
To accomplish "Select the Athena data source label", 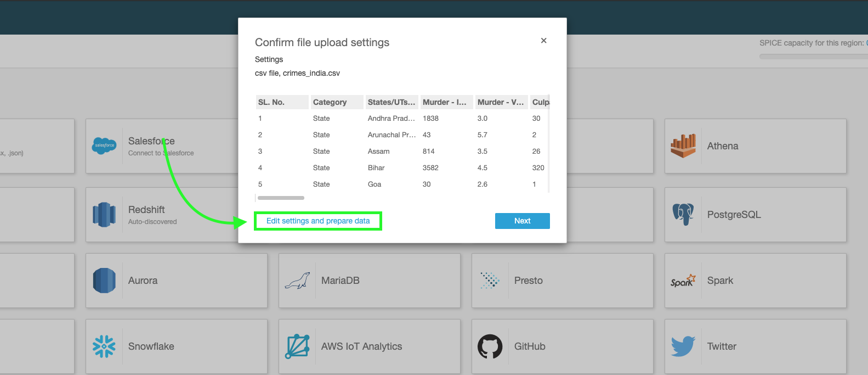I will coord(723,146).
